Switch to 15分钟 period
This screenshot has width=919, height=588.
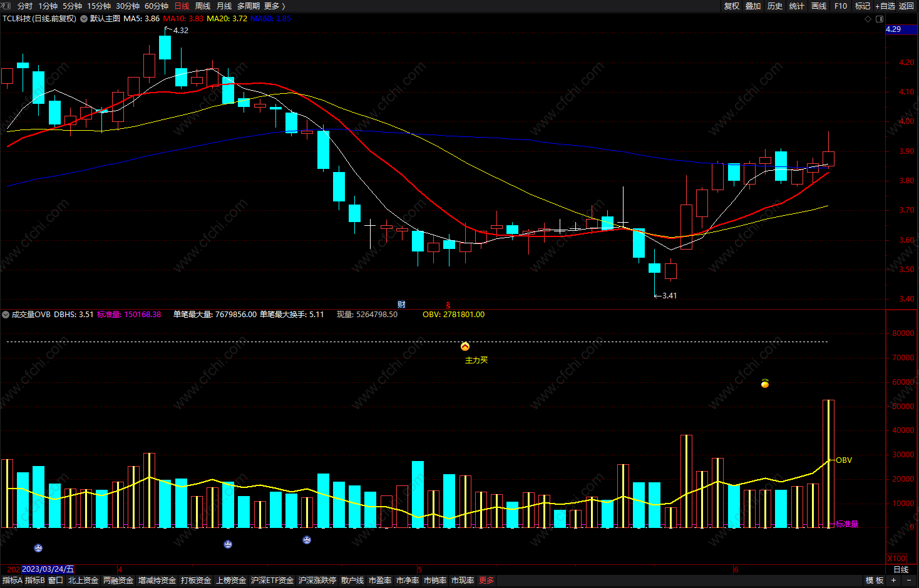tap(99, 6)
